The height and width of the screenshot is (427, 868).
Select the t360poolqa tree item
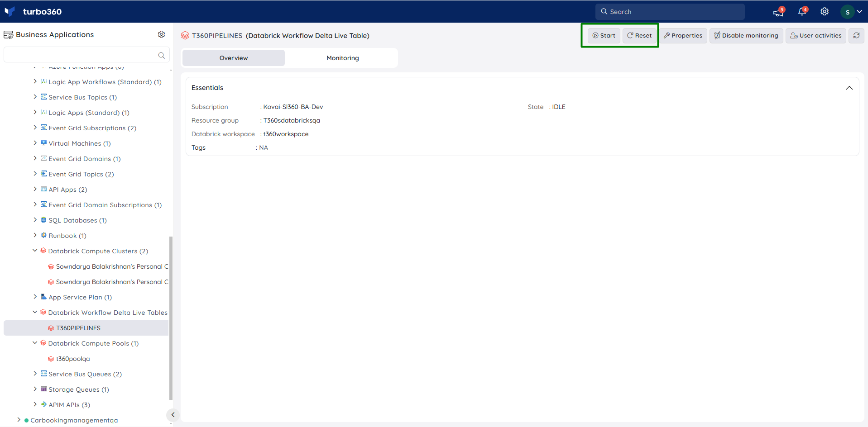pos(73,359)
